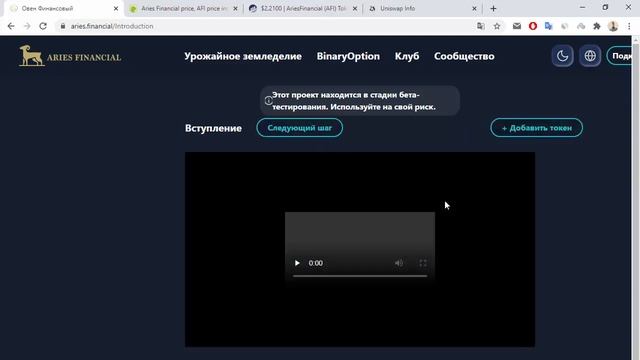Open a new tab with the plus button

493,8
